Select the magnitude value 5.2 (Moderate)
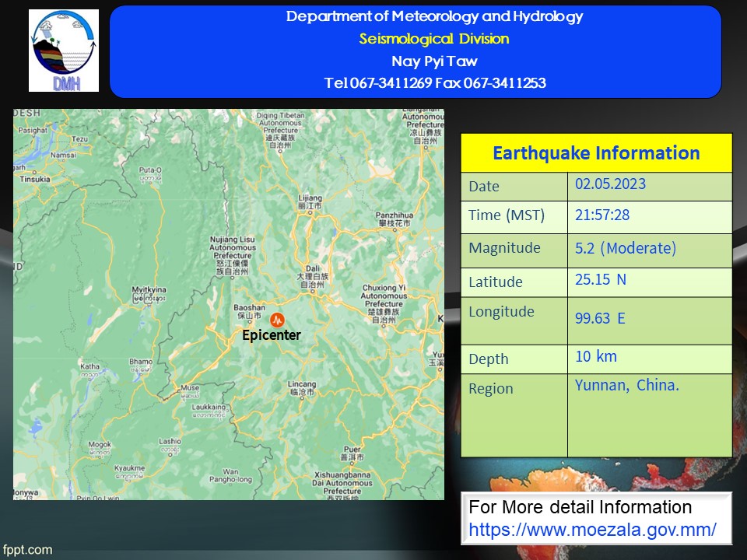This screenshot has height=560, width=747. coord(626,248)
